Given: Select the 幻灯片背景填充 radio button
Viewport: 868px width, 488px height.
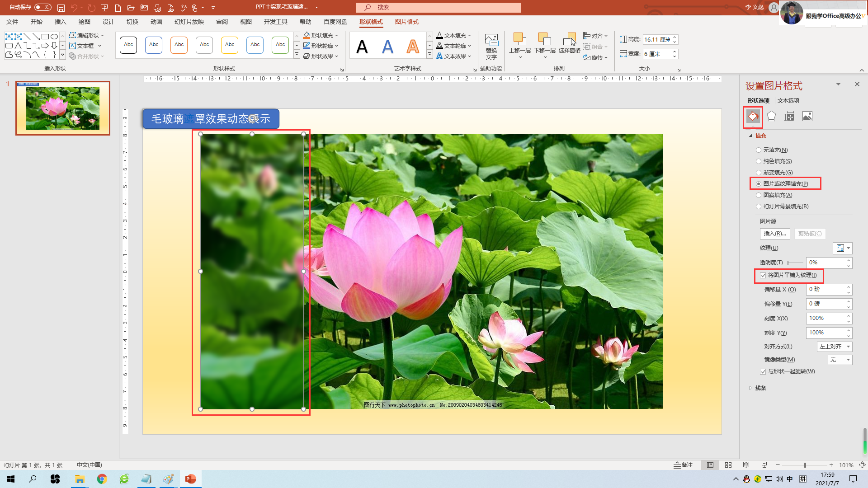Looking at the screenshot, I should point(759,206).
